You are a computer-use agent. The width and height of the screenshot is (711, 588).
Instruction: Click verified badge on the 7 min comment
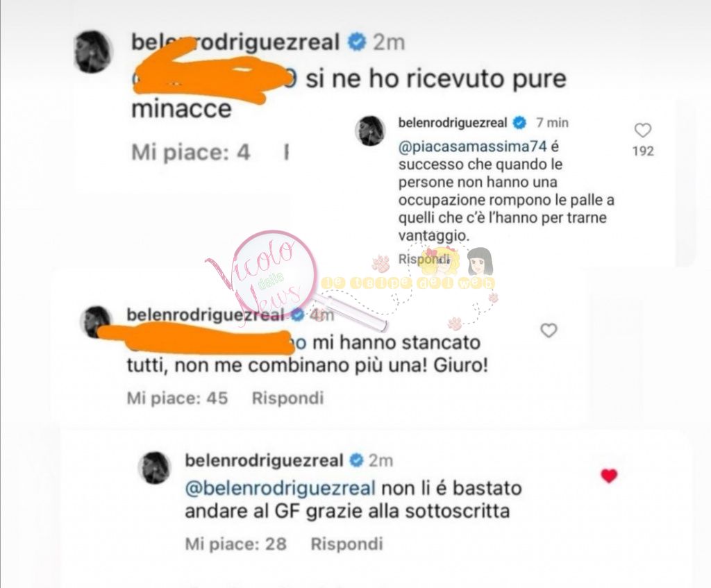[x=519, y=123]
